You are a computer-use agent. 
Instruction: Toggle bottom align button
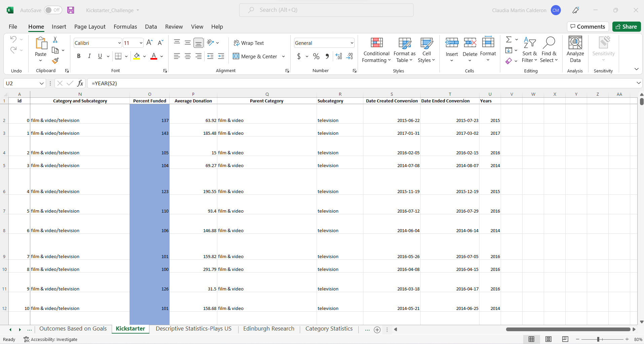point(199,43)
